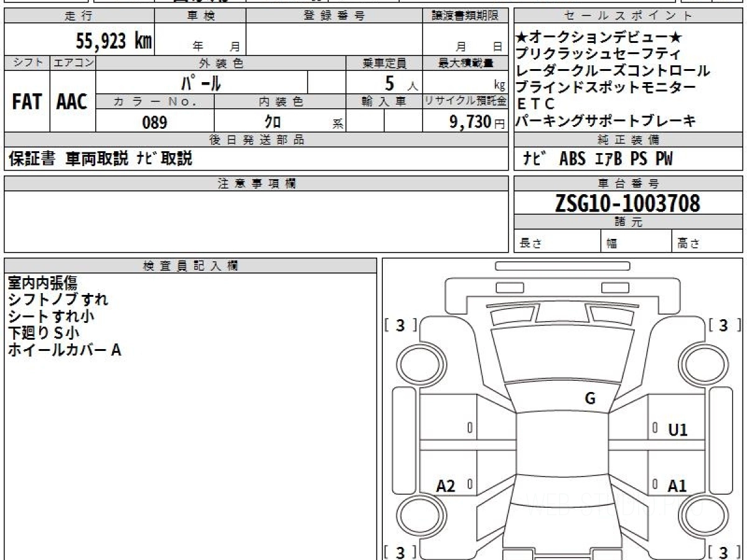Select the interior color クロ field
The width and height of the screenshot is (747, 560).
pos(273,123)
